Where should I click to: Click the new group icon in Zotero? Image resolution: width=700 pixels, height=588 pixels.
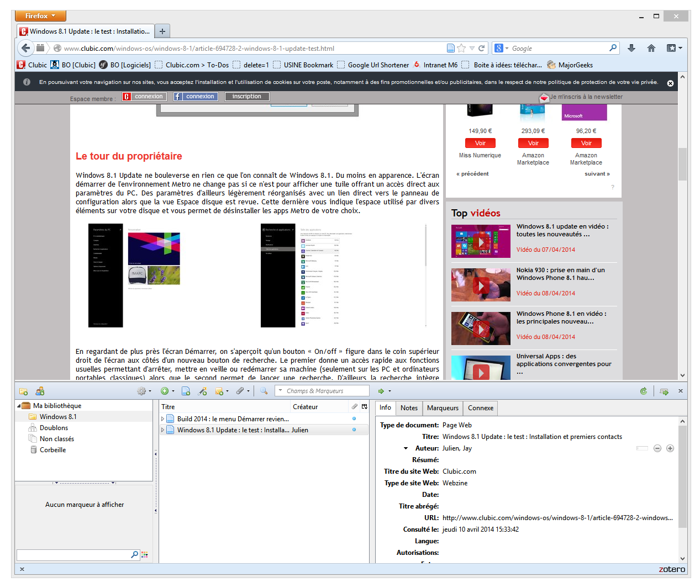click(x=40, y=391)
